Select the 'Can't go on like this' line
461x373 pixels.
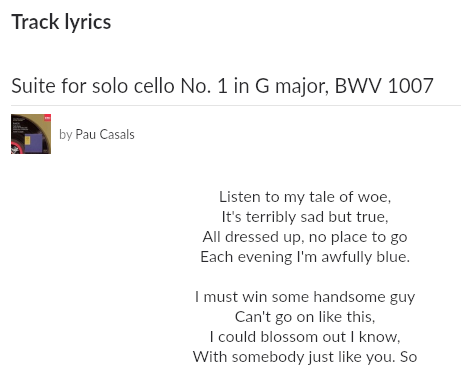[x=305, y=317]
